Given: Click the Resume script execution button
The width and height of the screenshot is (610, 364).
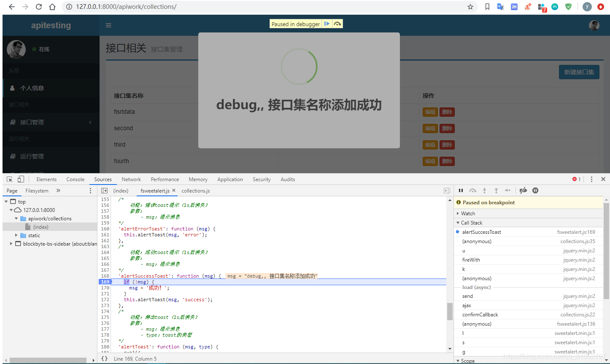Looking at the screenshot, I should coord(461,190).
